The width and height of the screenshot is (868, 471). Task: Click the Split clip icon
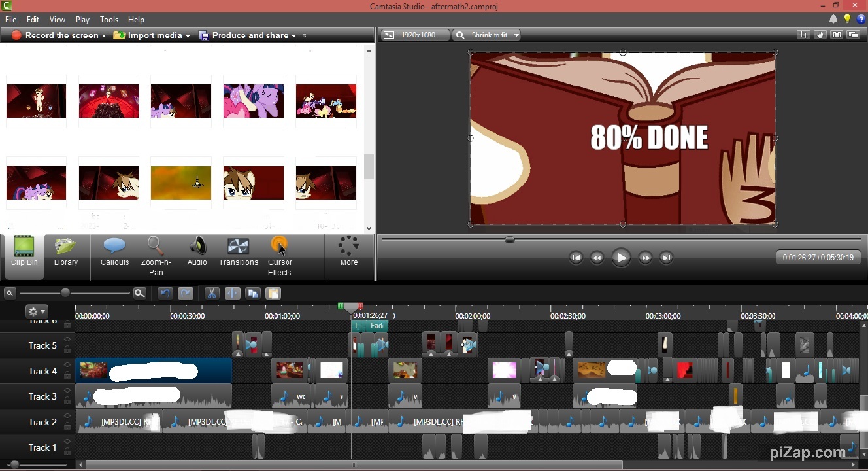232,294
